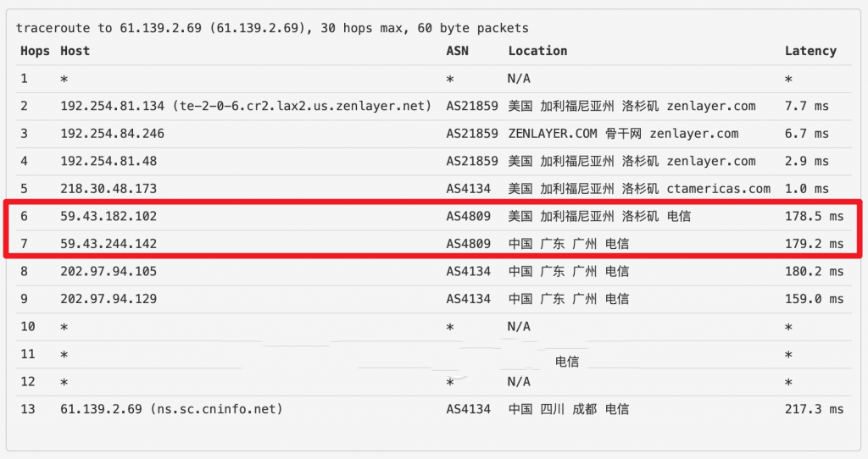Click the Location column header
868x459 pixels.
point(537,51)
